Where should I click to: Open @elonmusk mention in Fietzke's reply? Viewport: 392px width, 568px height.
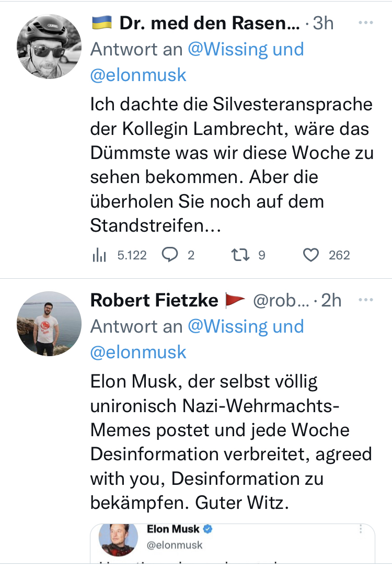[139, 351]
